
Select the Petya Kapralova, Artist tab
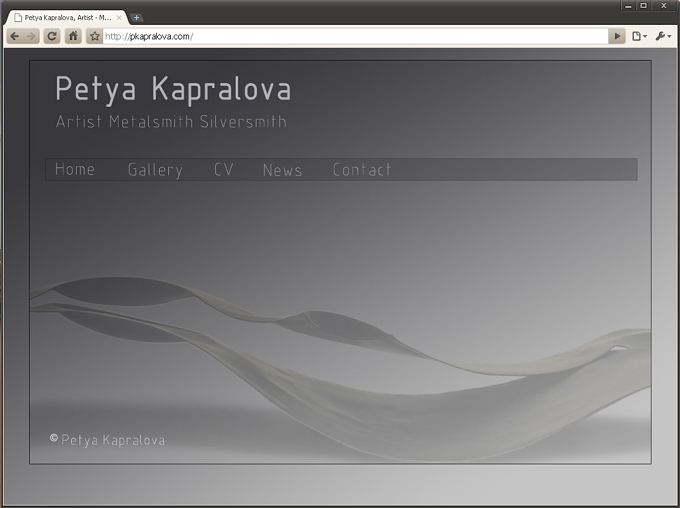67,17
